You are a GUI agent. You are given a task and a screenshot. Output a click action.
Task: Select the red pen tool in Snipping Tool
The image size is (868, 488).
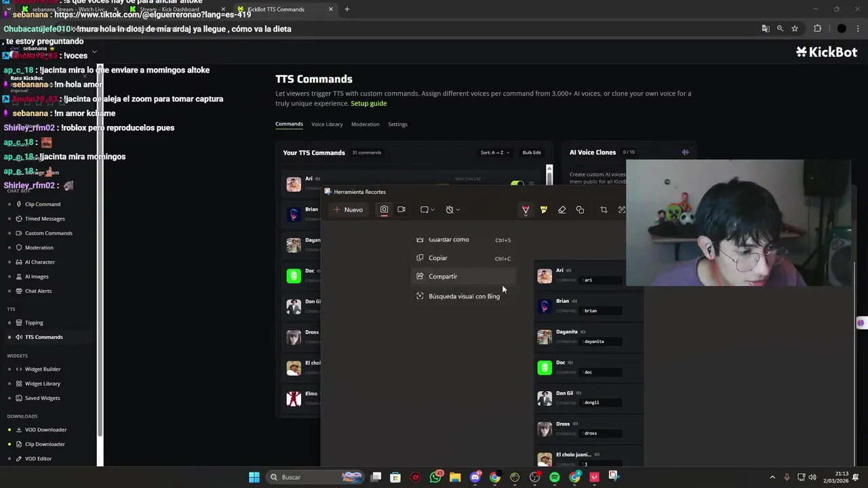(x=526, y=210)
